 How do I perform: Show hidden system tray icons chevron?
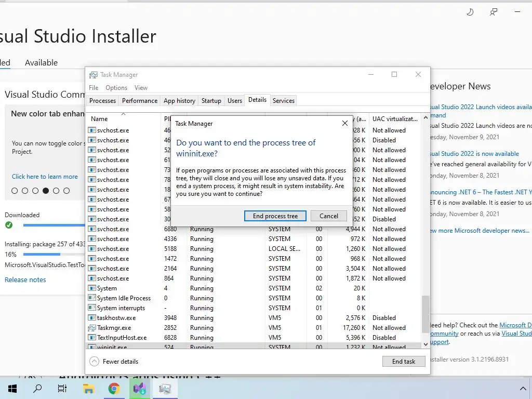(523, 389)
